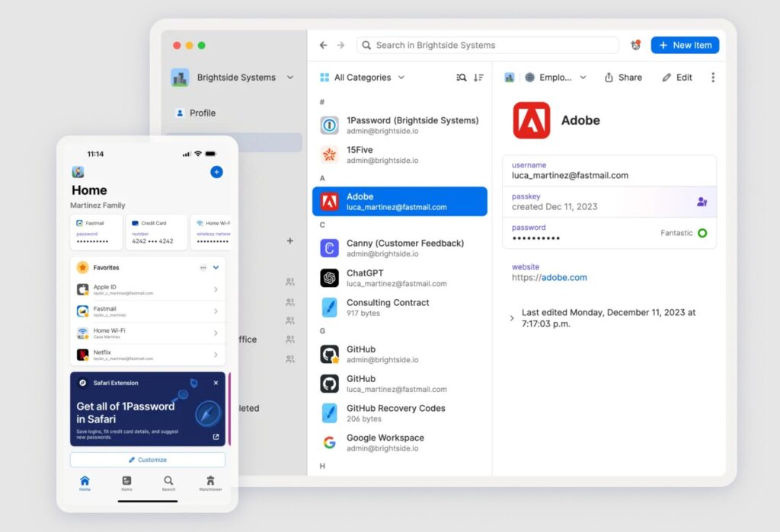Click the Google Workspace item icon
This screenshot has height=532, width=780.
(x=329, y=442)
